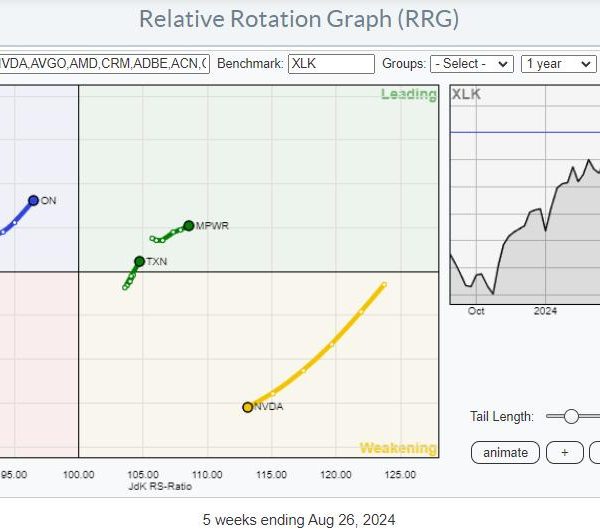Click the plus button beside animate

[564, 452]
